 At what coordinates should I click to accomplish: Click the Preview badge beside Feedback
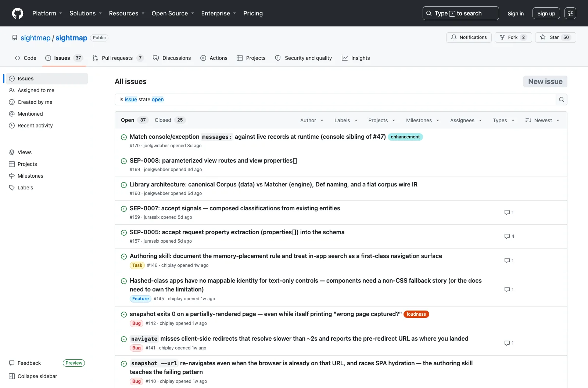tap(74, 363)
